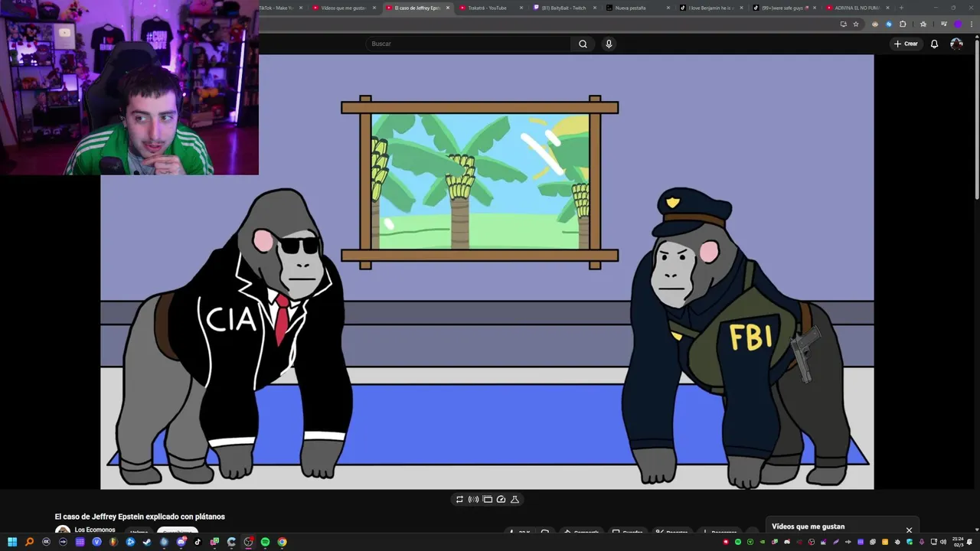Open YouTube notifications bell

[x=934, y=44]
